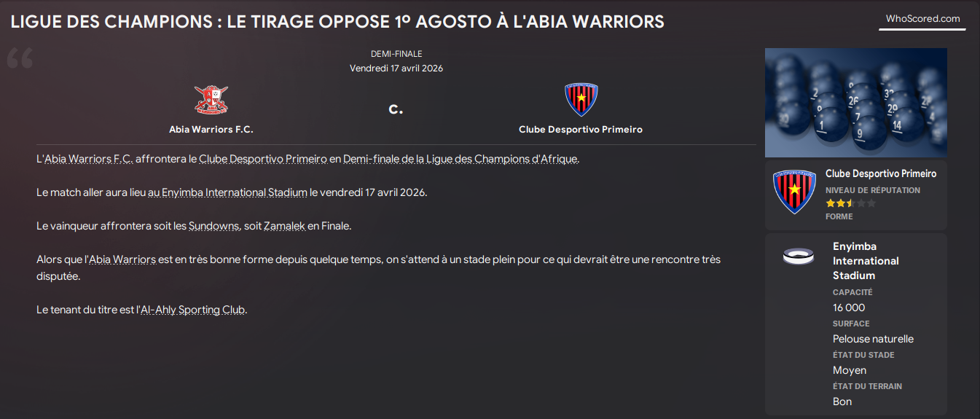
Task: Open the Al-Ahly Sporting Club link
Action: click(x=193, y=310)
